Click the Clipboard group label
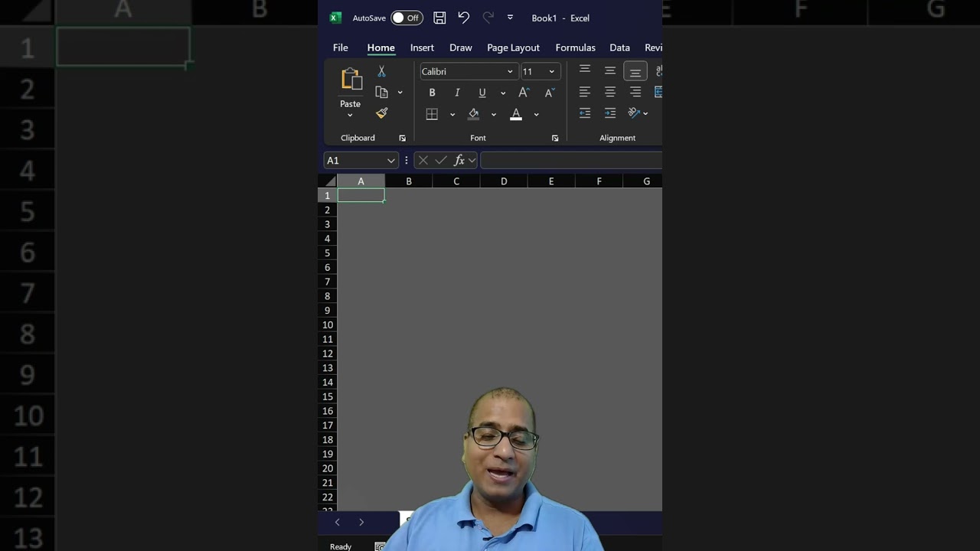980x551 pixels. 358,139
